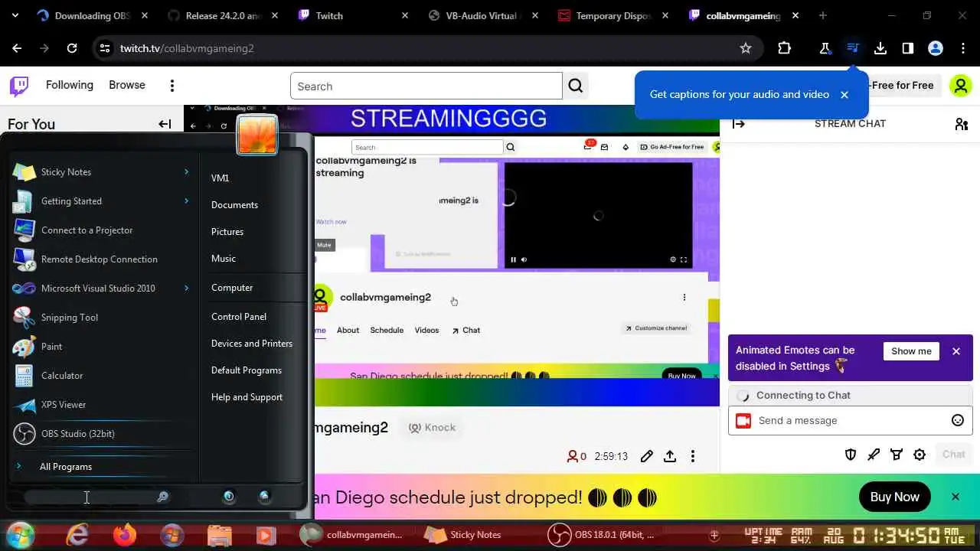Expand All Programs in Start menu
The height and width of the screenshot is (551, 980).
point(66,467)
